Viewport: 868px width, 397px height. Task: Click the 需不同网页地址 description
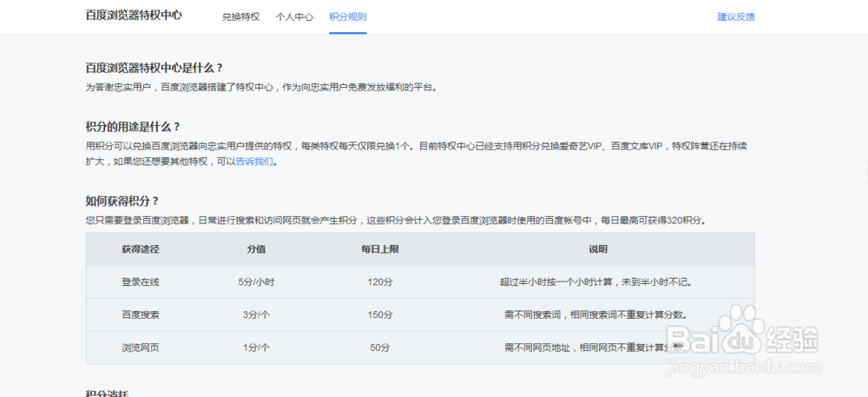[x=595, y=347]
